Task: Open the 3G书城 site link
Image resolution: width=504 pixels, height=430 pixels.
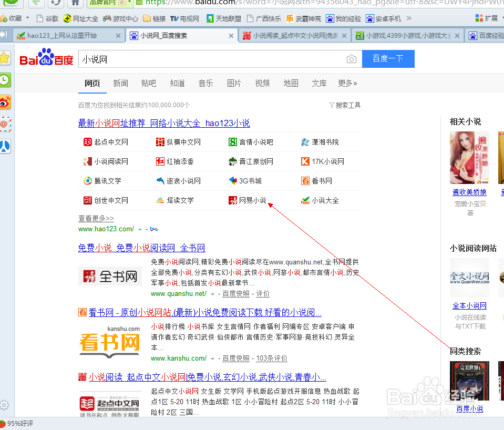Action: (x=245, y=181)
